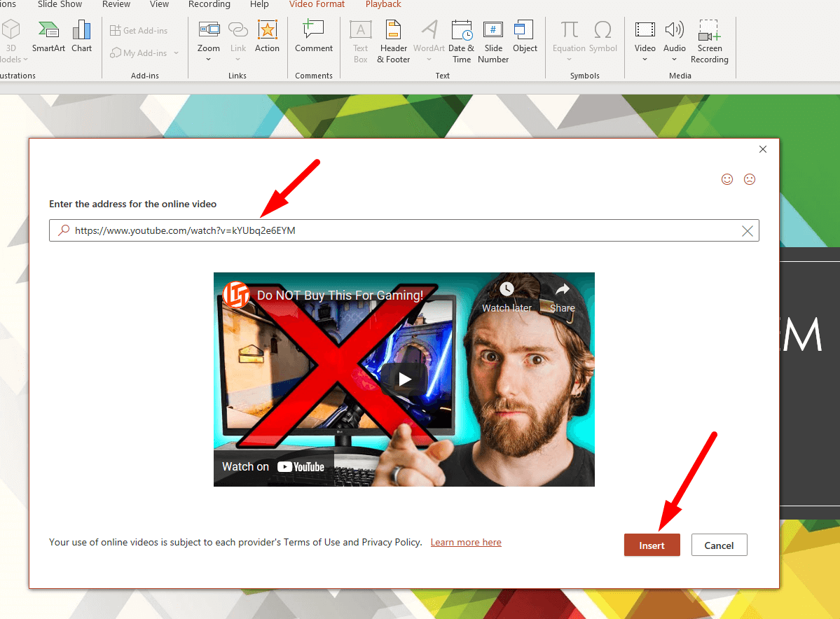Insert an Object from the ribbon
Viewport: 840px width, 619px height.
[525, 36]
